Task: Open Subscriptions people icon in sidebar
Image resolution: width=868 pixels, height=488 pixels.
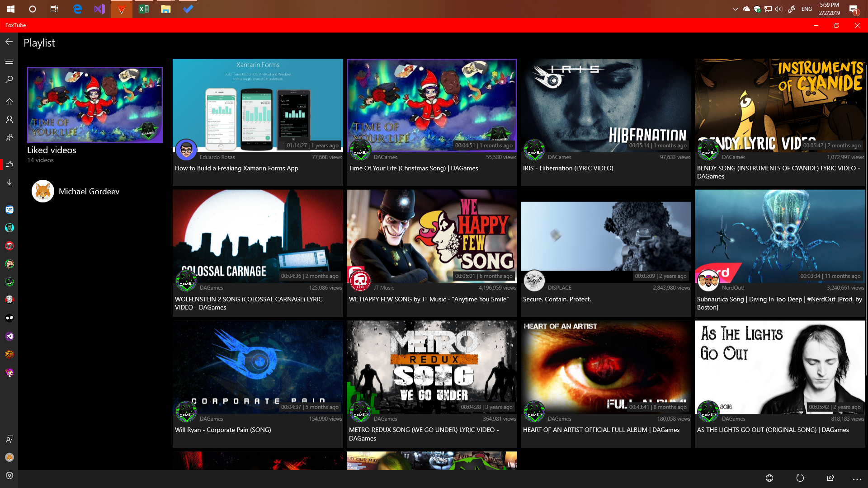Action: pos(9,137)
